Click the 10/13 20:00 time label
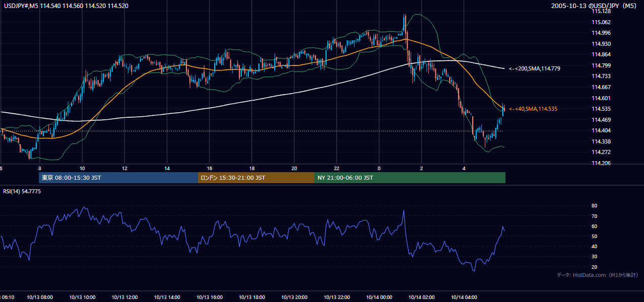644x302 pixels. pyautogui.click(x=294, y=297)
